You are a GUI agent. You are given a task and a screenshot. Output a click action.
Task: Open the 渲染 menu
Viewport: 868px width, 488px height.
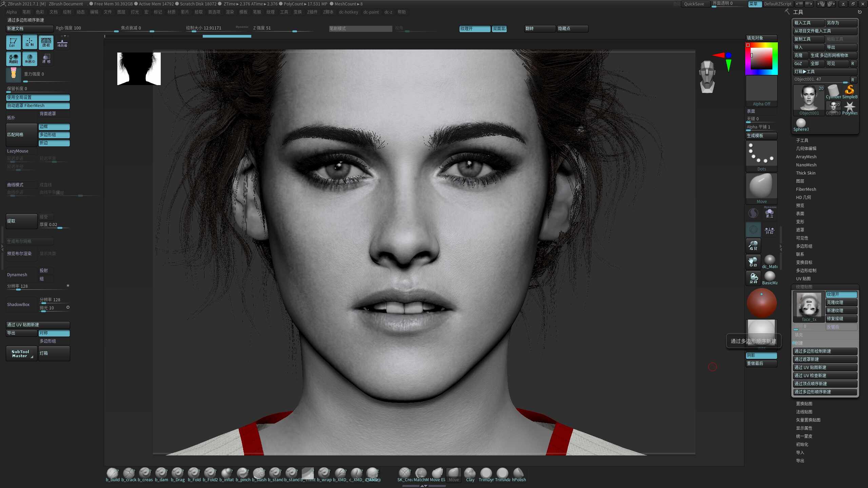click(230, 12)
